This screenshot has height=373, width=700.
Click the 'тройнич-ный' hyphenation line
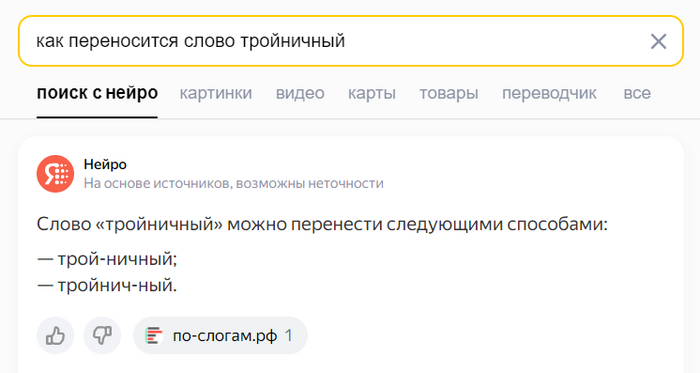tap(107, 286)
